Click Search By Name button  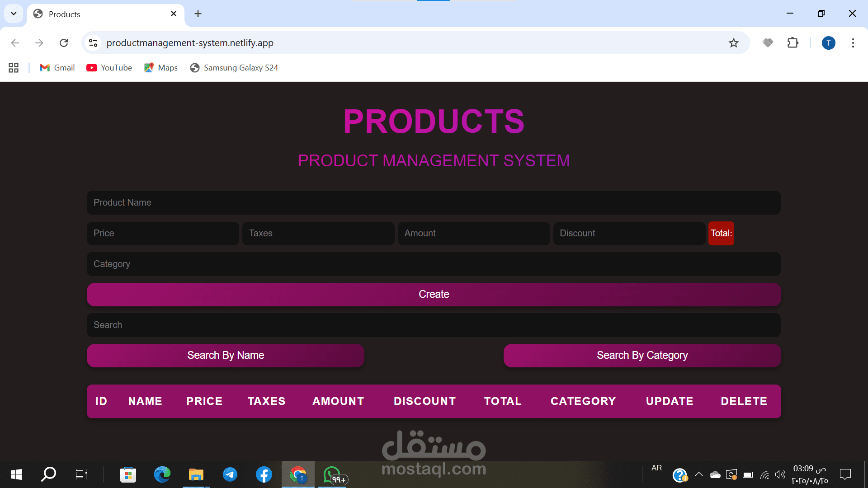(226, 355)
